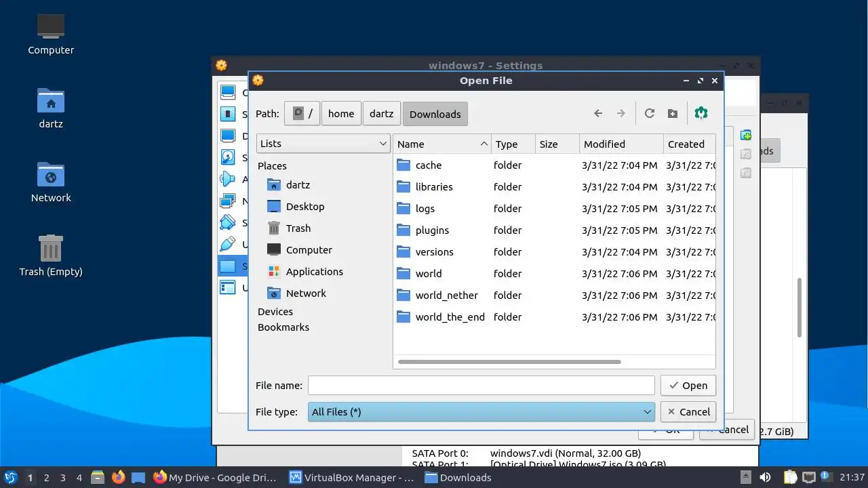Click the File name input field
The width and height of the screenshot is (868, 488).
click(481, 385)
